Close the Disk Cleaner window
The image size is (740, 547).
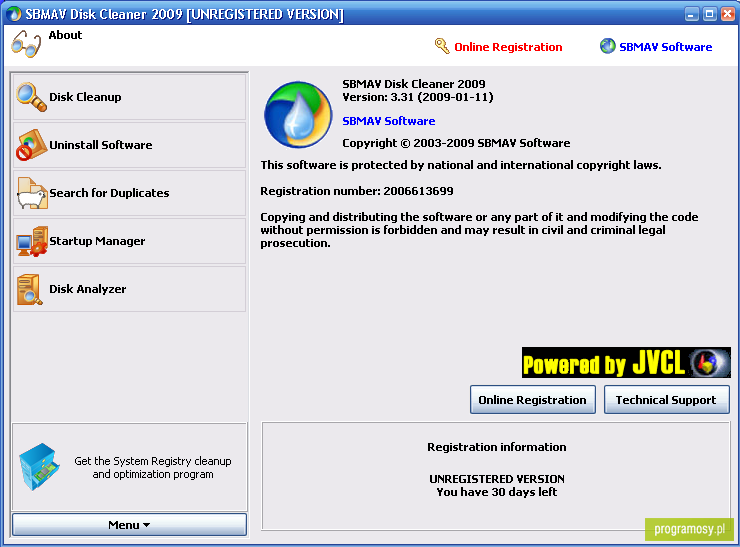point(728,14)
